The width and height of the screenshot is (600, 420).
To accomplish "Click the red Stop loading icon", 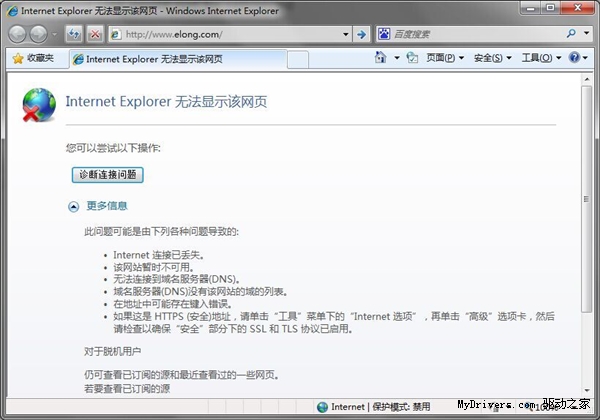I will click(95, 34).
